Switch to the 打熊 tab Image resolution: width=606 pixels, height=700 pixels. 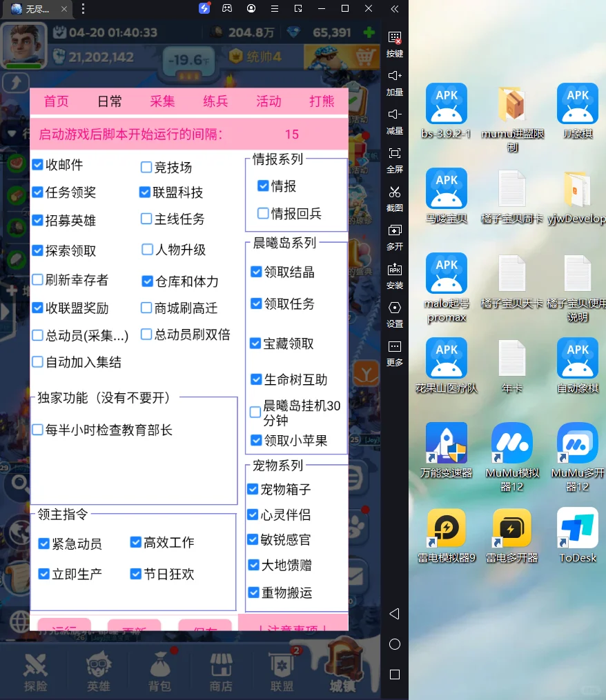[322, 101]
